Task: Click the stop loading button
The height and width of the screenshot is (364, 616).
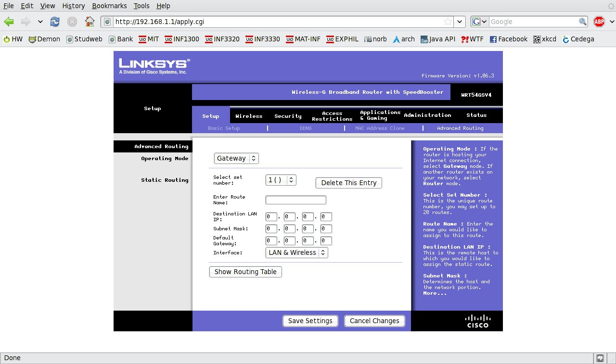Action: tap(72, 22)
